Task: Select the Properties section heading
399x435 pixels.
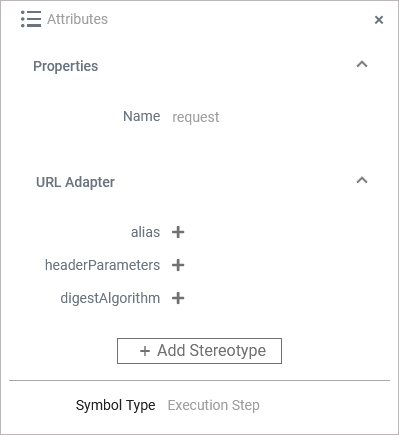Action: coord(66,66)
